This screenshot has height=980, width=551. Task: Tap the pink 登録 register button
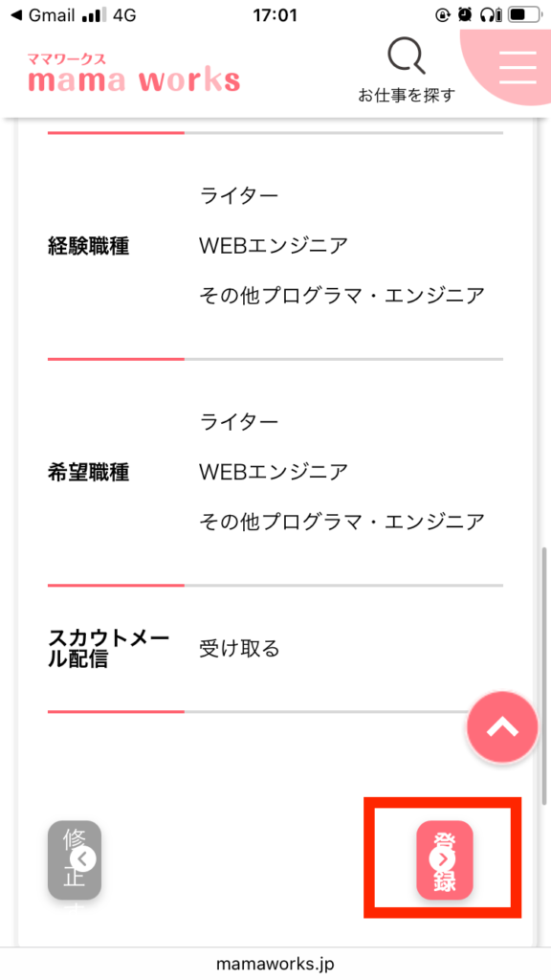point(444,860)
